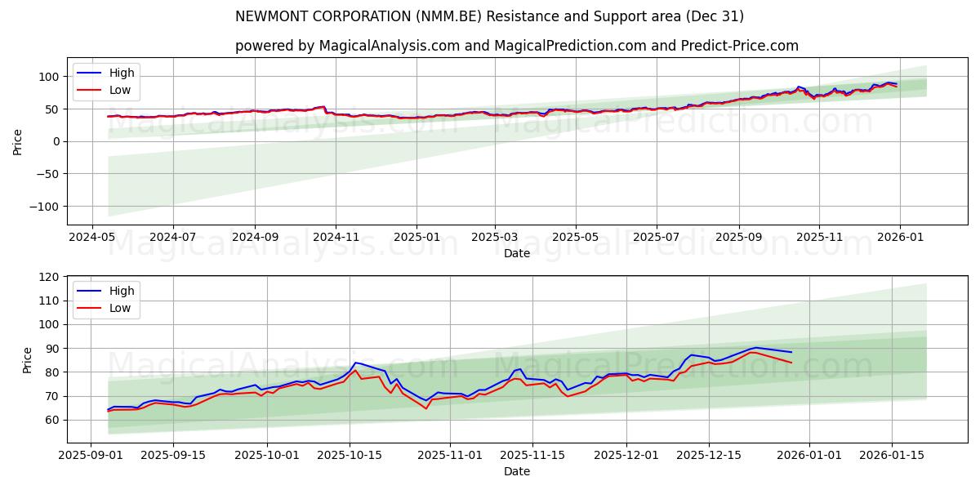Click the '100' tick on top chart
This screenshot has height=490, width=980.
tap(51, 77)
